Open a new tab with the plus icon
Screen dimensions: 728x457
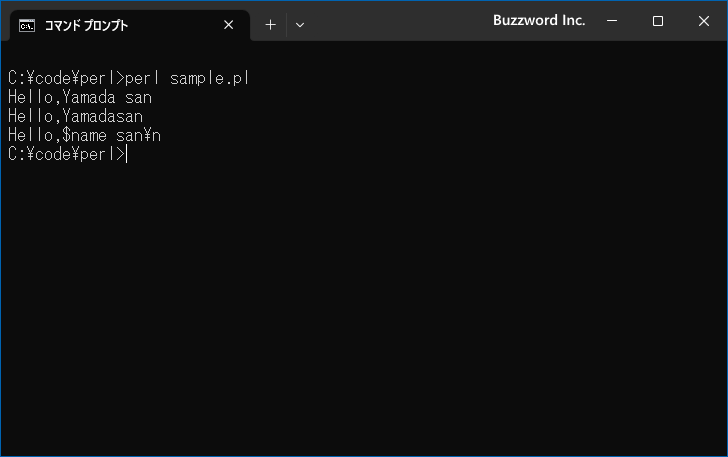(270, 25)
